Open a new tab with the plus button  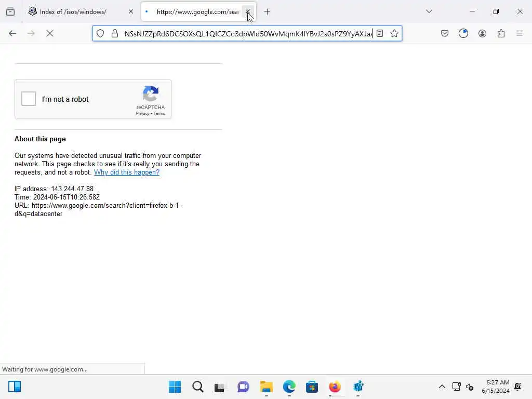coord(268,12)
